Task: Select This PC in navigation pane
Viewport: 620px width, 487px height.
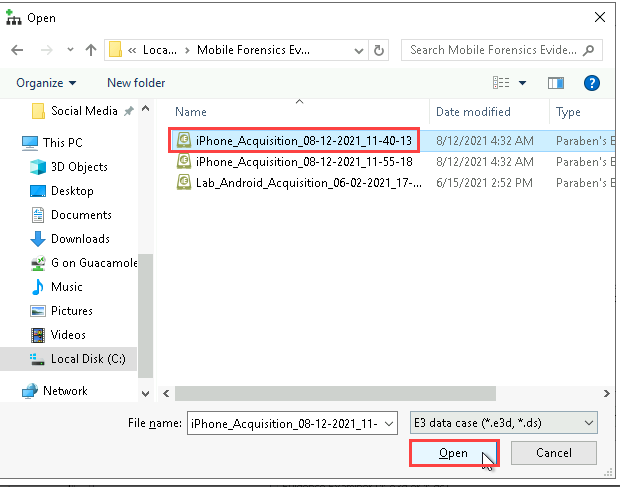Action: [x=62, y=143]
